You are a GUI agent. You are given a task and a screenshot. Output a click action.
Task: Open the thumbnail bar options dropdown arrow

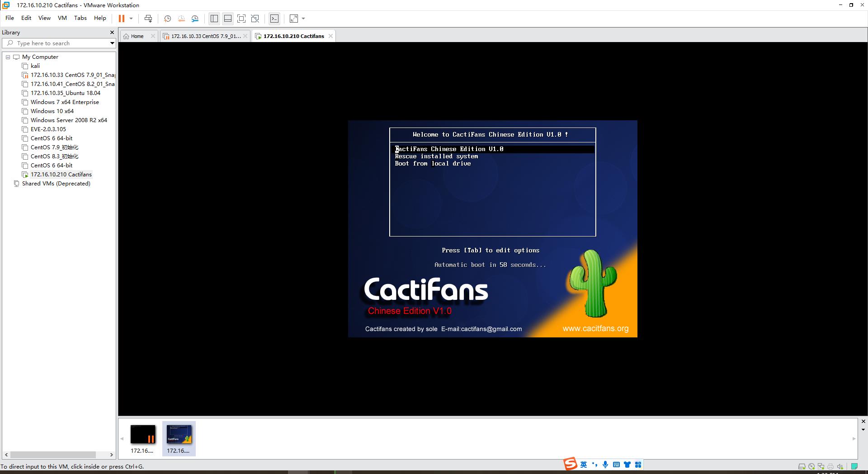[863, 430]
